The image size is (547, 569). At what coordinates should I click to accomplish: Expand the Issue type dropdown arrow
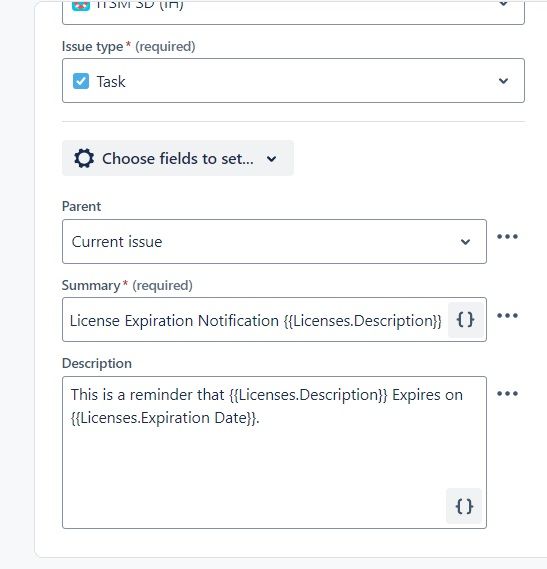(503, 81)
